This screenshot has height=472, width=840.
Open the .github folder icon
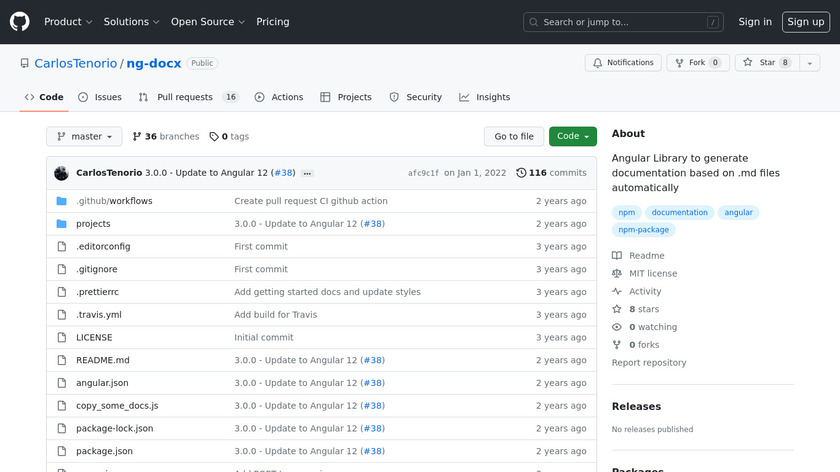61,201
